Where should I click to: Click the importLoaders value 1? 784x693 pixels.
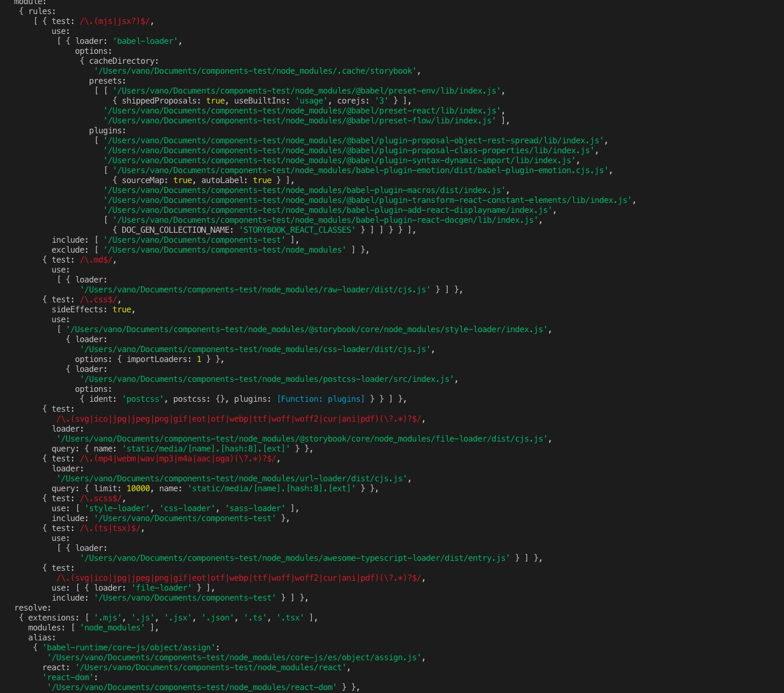tap(199, 359)
